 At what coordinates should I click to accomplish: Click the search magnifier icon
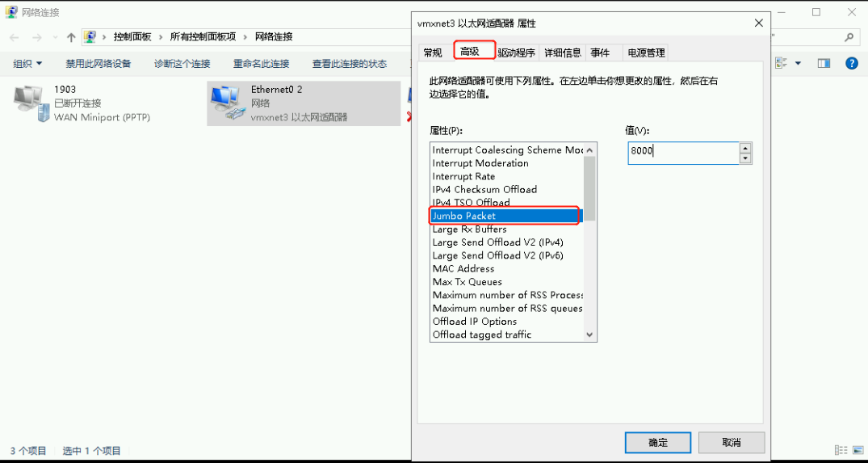point(849,37)
